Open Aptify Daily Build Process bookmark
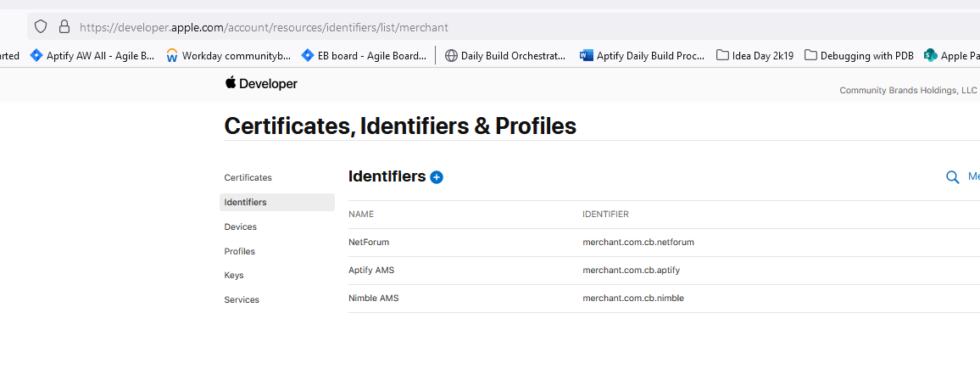This screenshot has width=980, height=391. [643, 56]
